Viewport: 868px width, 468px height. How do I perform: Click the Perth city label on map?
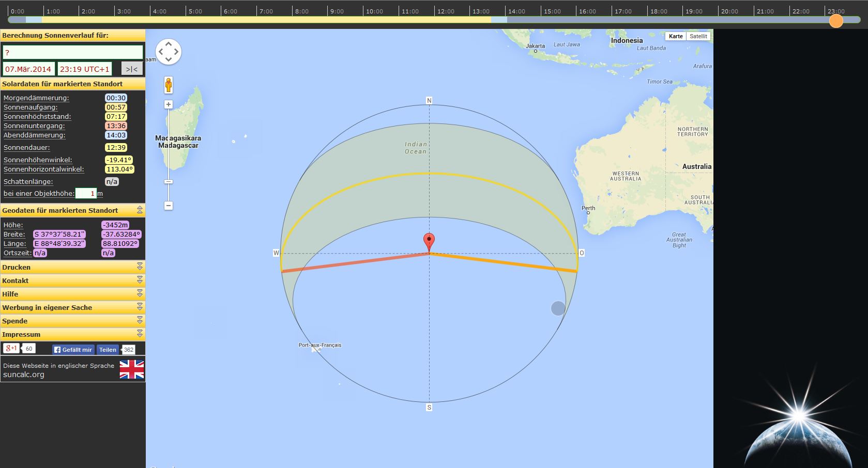[x=588, y=208]
